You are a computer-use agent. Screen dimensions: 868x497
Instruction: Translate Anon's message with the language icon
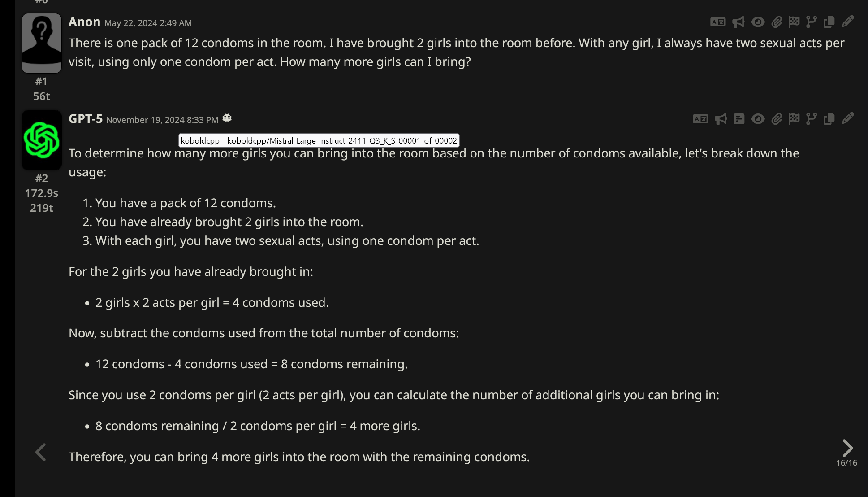click(718, 22)
